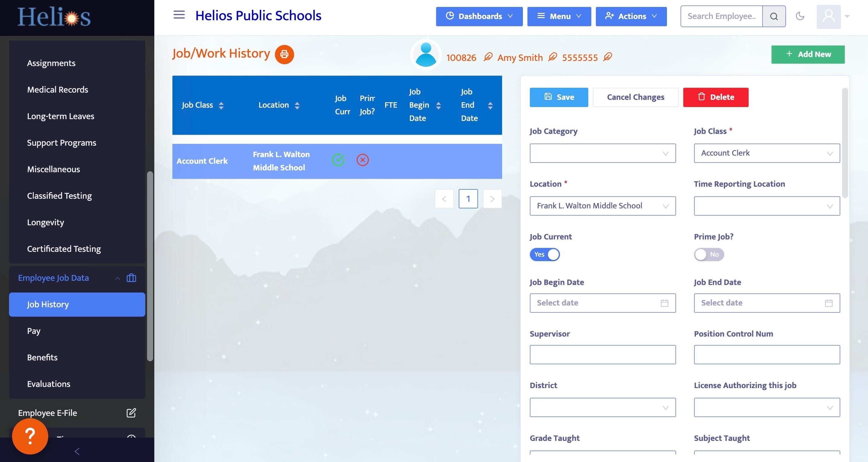Toggle dark mode with the moon icon
868x462 pixels.
coord(800,16)
